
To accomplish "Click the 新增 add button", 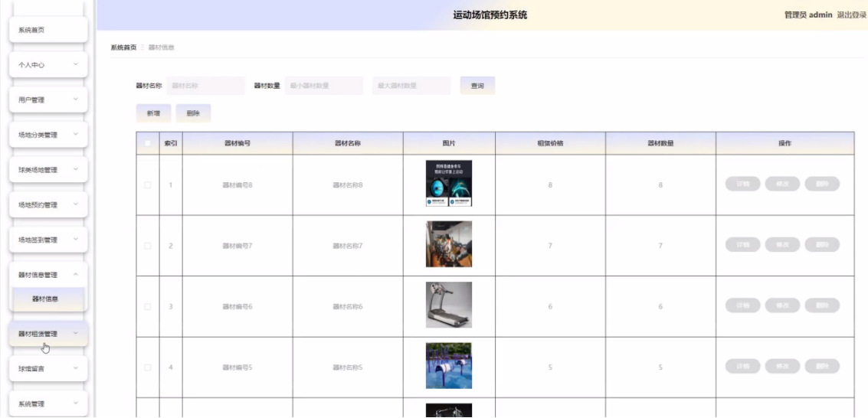I will pyautogui.click(x=153, y=113).
